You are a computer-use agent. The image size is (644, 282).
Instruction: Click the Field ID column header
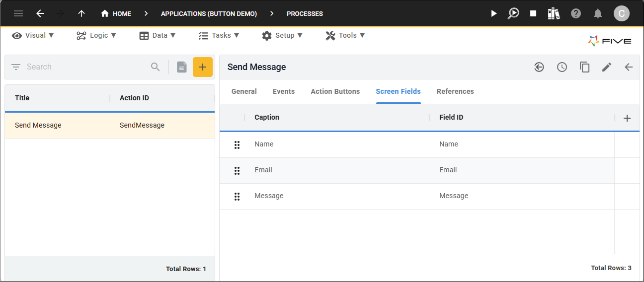coord(451,117)
